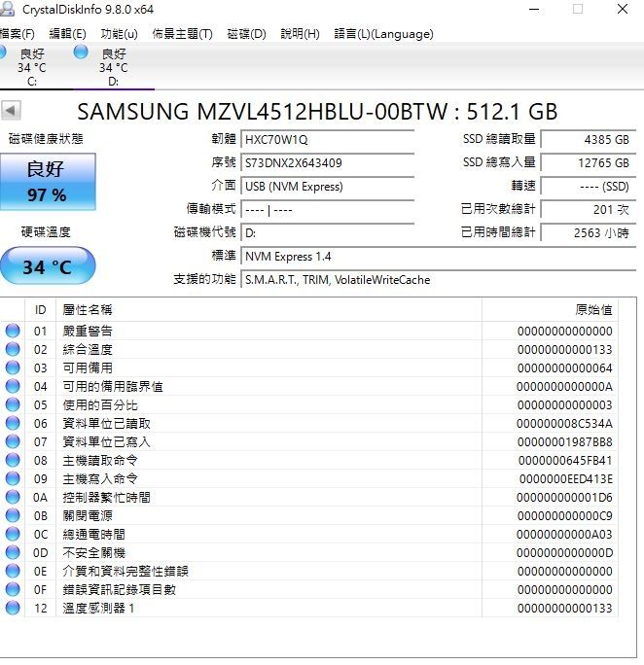This screenshot has height=665, width=644.
Task: Click the 序號 serial number field
Action: point(327,163)
